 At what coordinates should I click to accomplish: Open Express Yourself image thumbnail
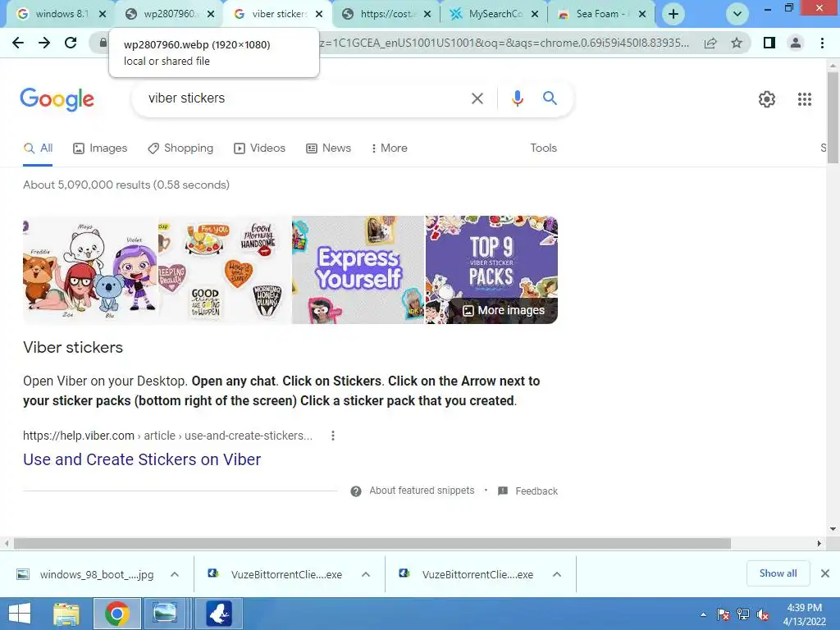click(x=358, y=269)
